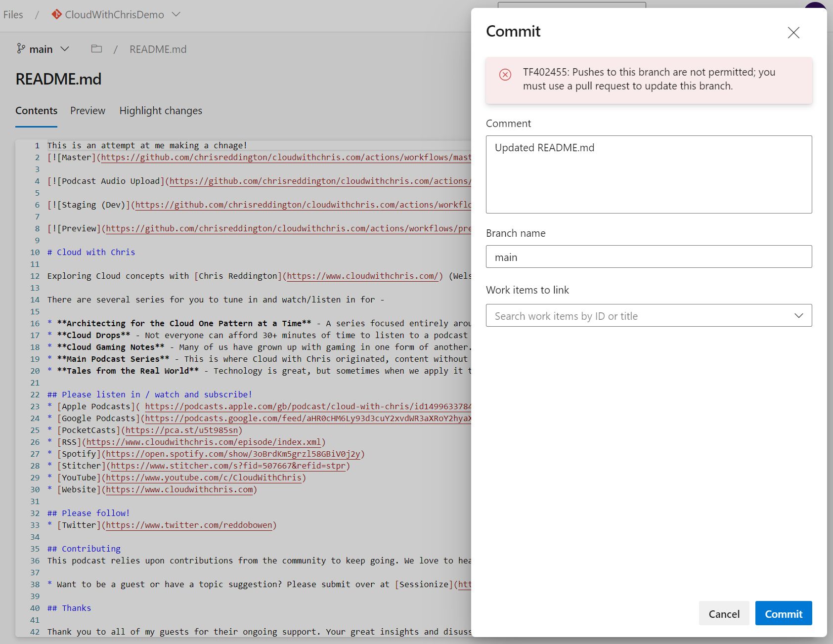Focus the Branch name input field
Viewport: 833px width, 644px height.
tap(649, 257)
